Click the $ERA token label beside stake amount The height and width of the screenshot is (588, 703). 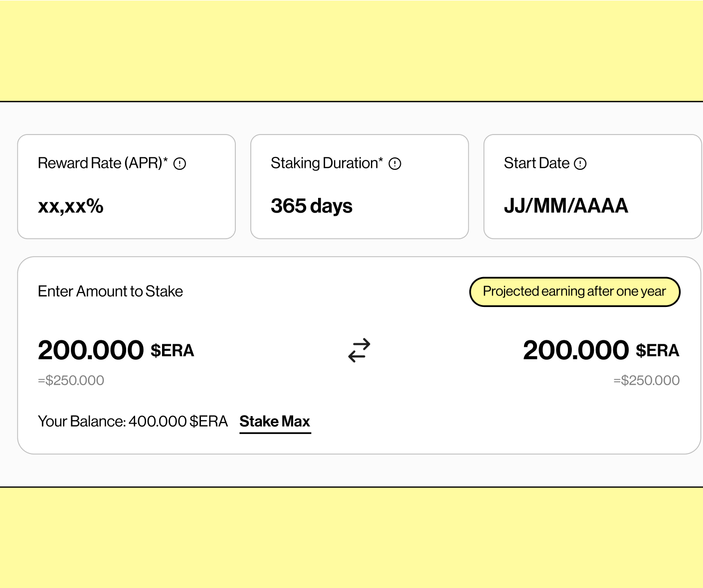pos(173,351)
